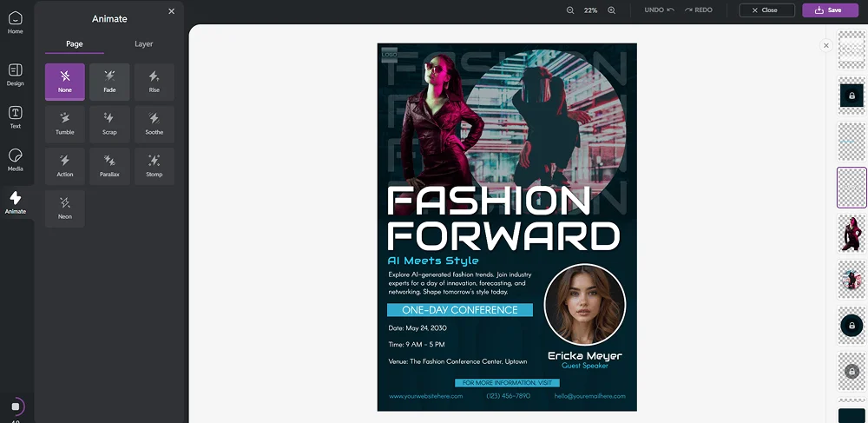The image size is (868, 423).
Task: Open the Home section in sidebar
Action: click(x=16, y=23)
